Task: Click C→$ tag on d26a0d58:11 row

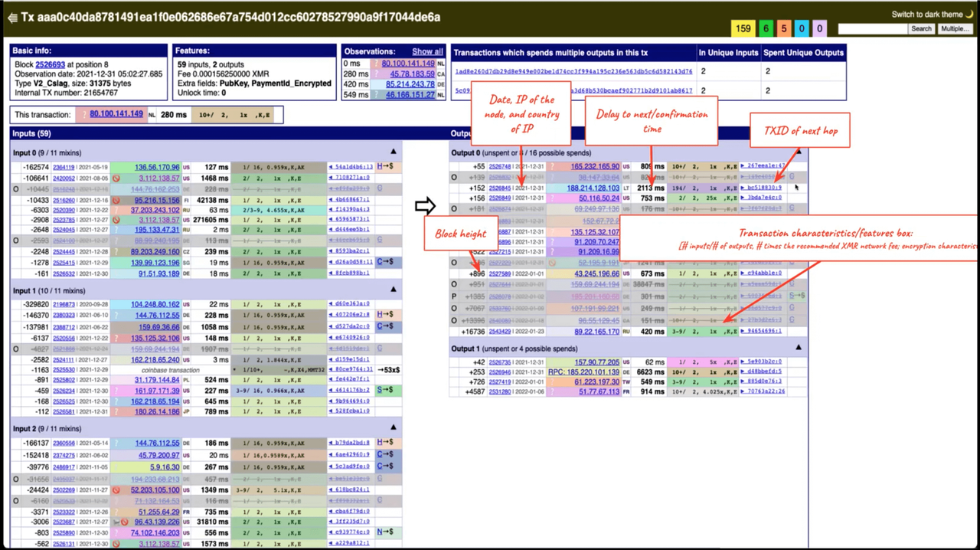Action: tap(385, 263)
